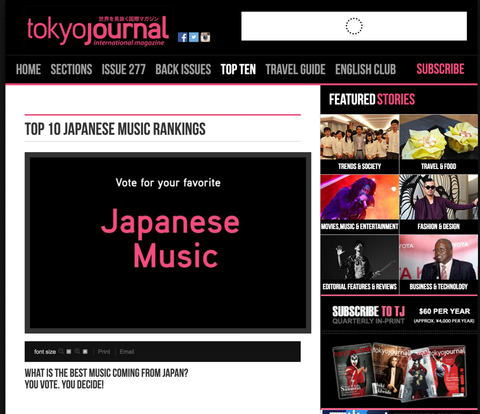Click the Print link
The height and width of the screenshot is (414, 480).
104,352
